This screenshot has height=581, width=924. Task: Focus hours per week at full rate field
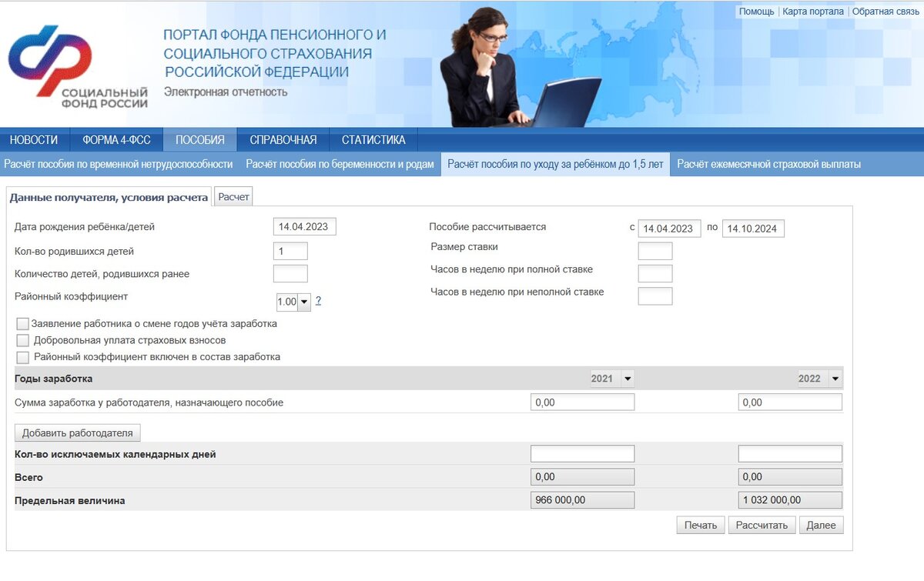click(655, 273)
